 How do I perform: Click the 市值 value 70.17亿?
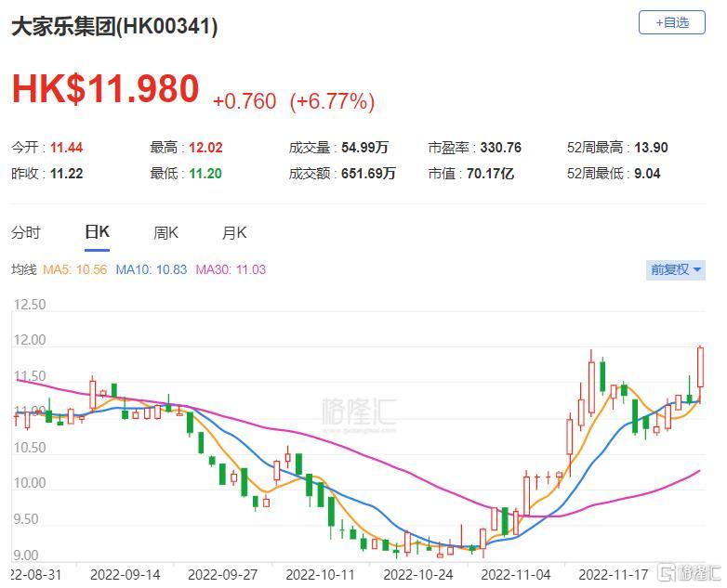(x=490, y=174)
